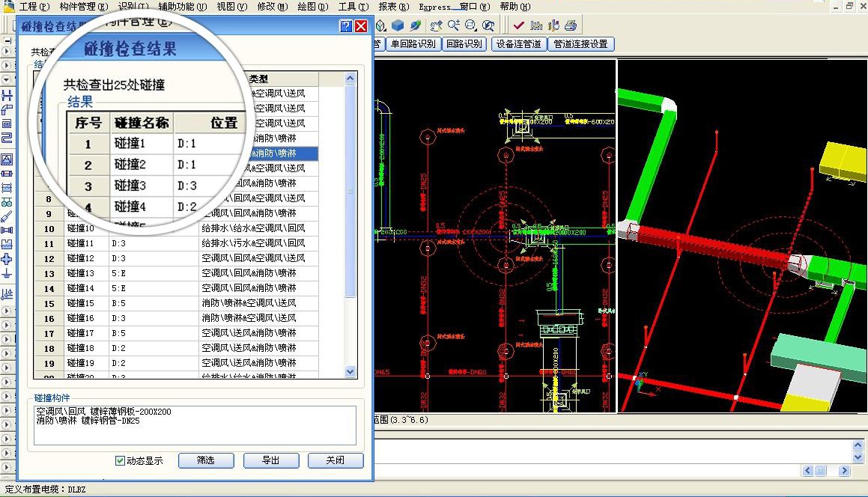Screen dimensions: 868x497
Task: Click the 筛选 button
Action: (x=206, y=460)
